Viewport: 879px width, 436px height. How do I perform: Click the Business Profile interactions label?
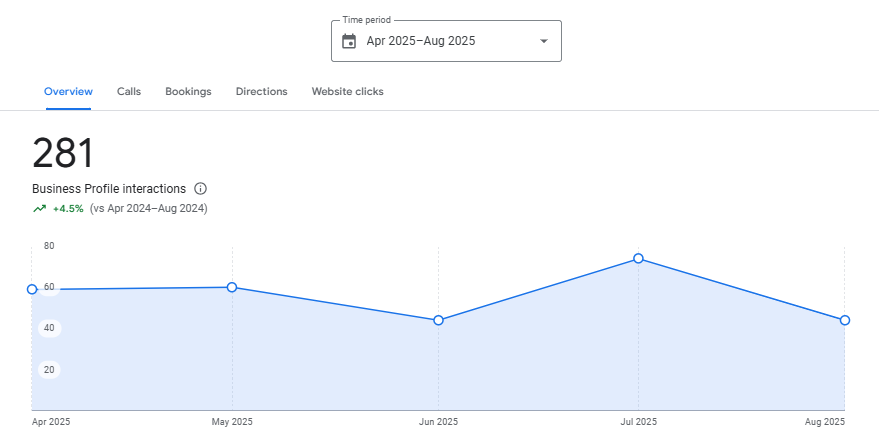tap(109, 188)
